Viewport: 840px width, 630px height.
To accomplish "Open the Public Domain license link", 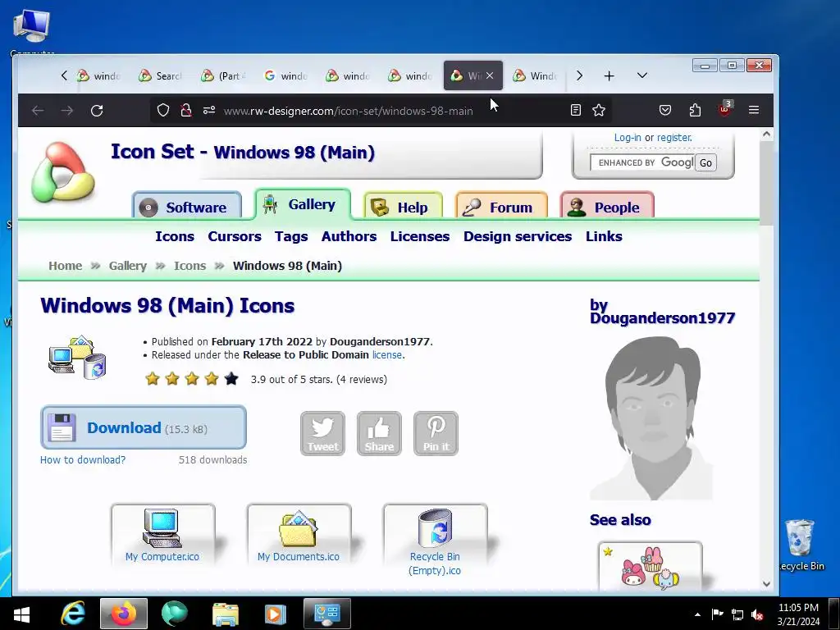I will [x=387, y=354].
